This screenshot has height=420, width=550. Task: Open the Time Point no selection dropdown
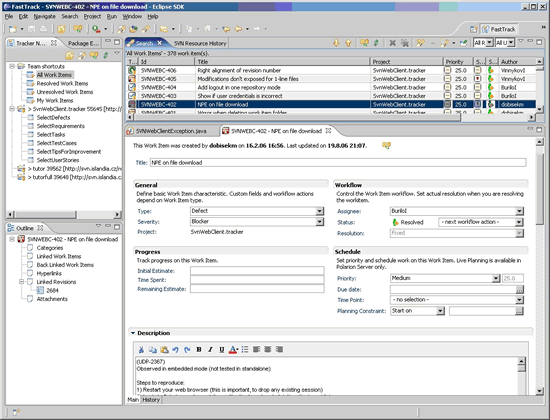(x=519, y=300)
